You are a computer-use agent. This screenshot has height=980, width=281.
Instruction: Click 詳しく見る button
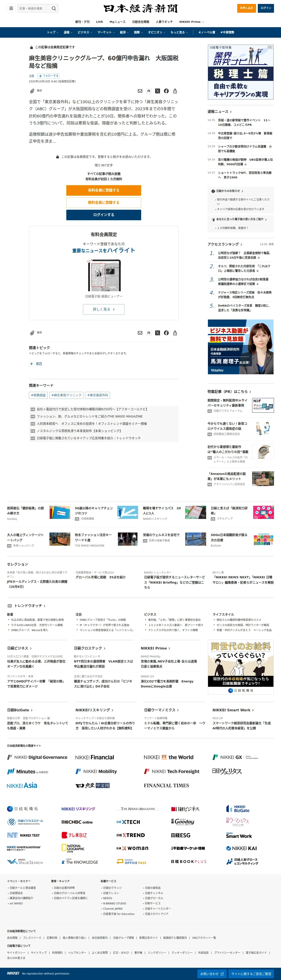(x=104, y=309)
